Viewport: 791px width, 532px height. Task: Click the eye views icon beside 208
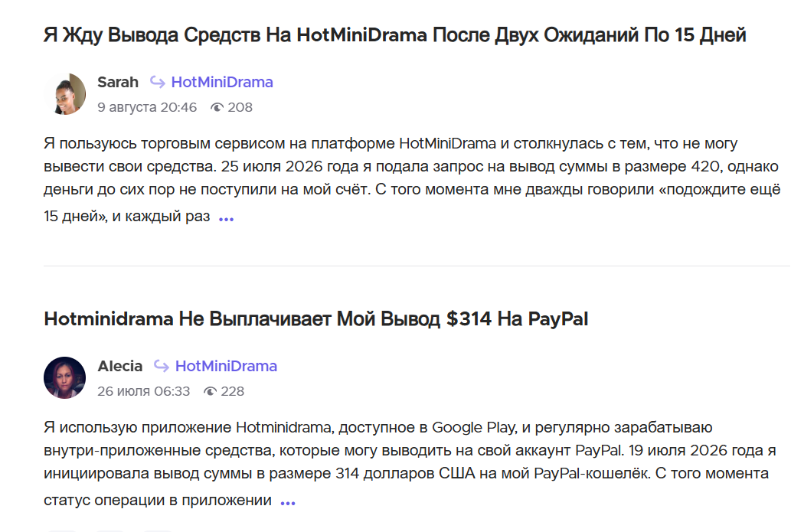click(x=217, y=107)
